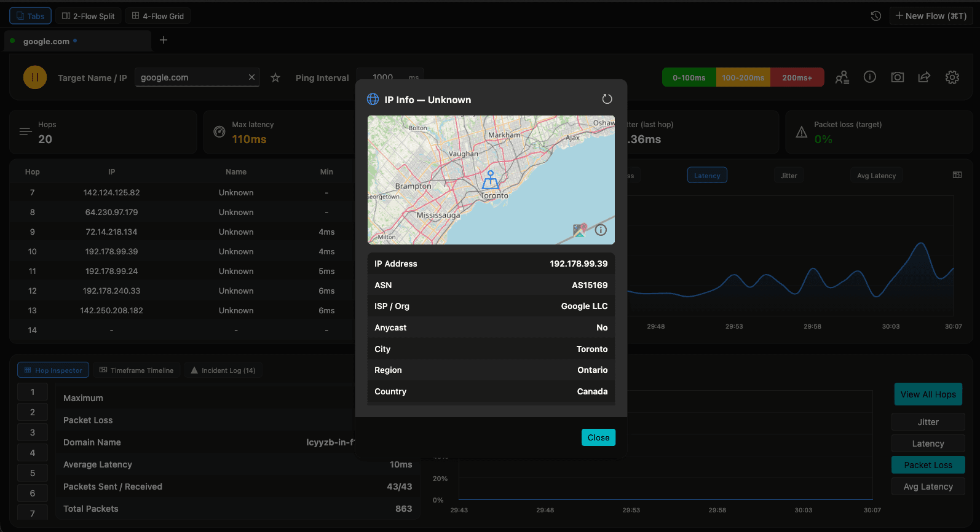The height and width of the screenshot is (532, 980).
Task: Click the Hop column header
Action: (32, 172)
